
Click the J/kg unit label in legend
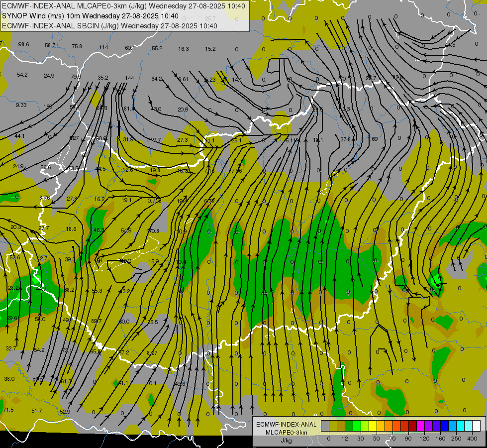(x=286, y=441)
